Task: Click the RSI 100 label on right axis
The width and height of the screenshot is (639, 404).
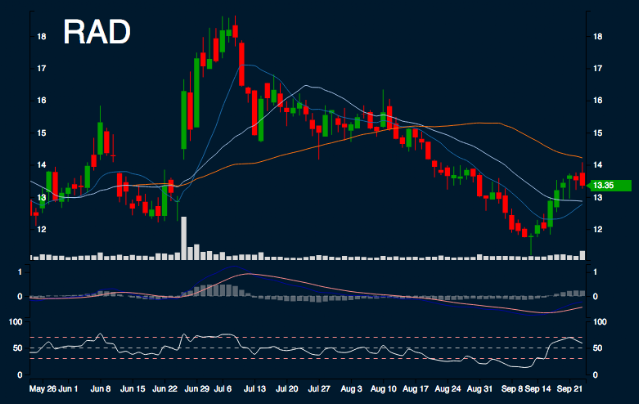Action: pos(599,322)
